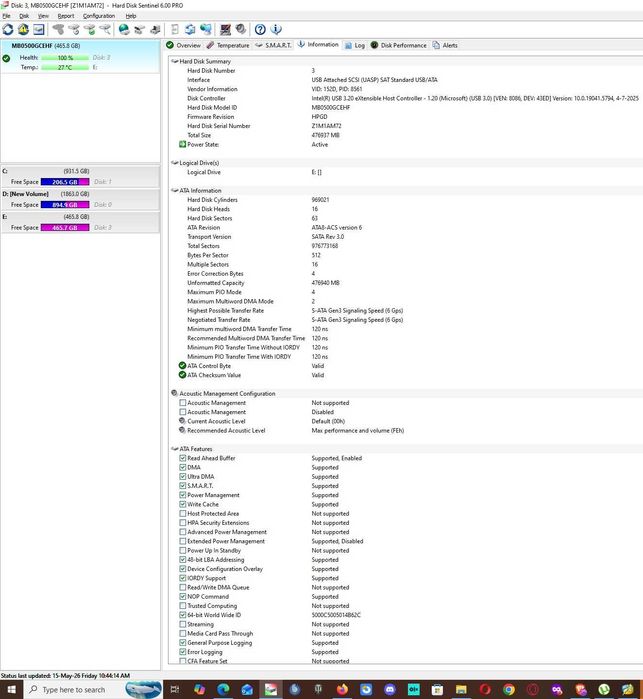Click the green health check icon beside MB0500GCEHF
Image resolution: width=643 pixels, height=699 pixels.
(x=6, y=58)
